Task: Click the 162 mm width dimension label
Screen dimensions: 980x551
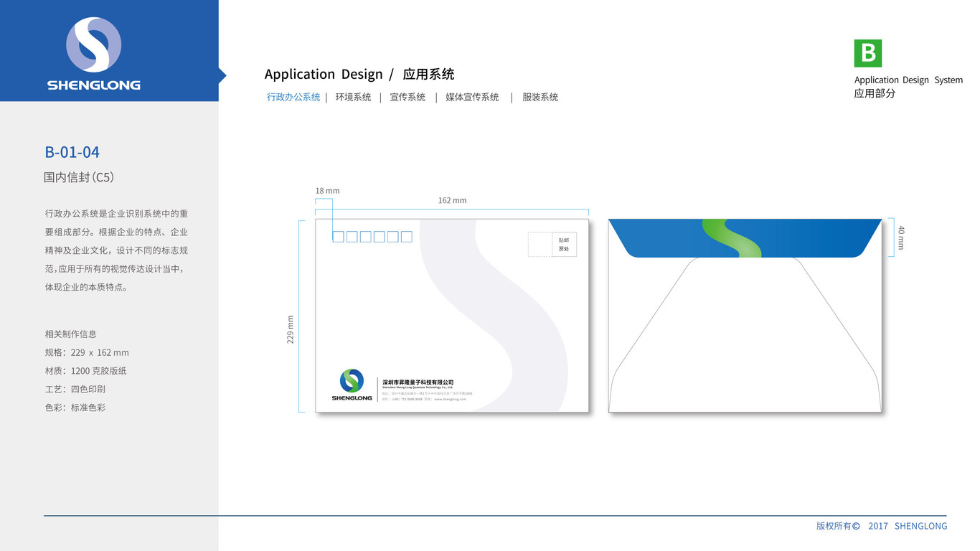Action: [x=453, y=200]
